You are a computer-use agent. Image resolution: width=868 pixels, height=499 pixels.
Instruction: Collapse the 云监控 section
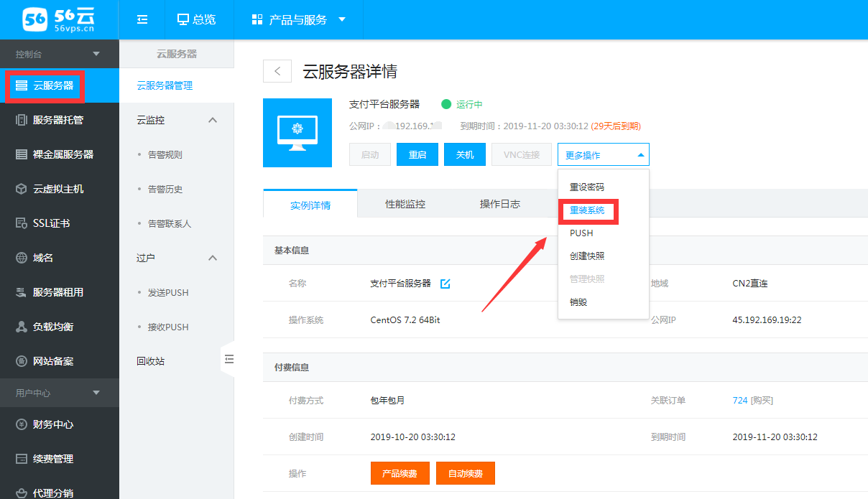[x=213, y=120]
